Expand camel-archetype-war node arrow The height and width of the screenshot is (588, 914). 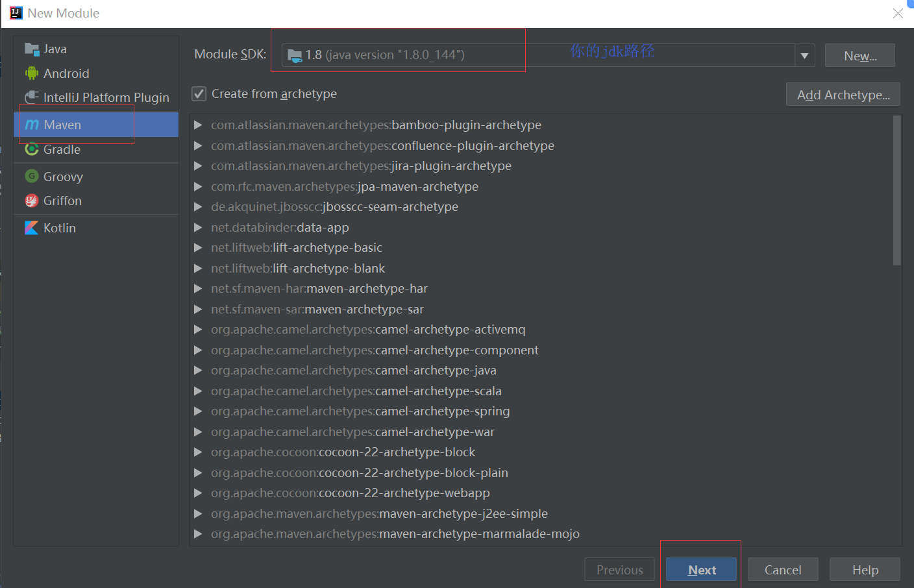(x=198, y=432)
